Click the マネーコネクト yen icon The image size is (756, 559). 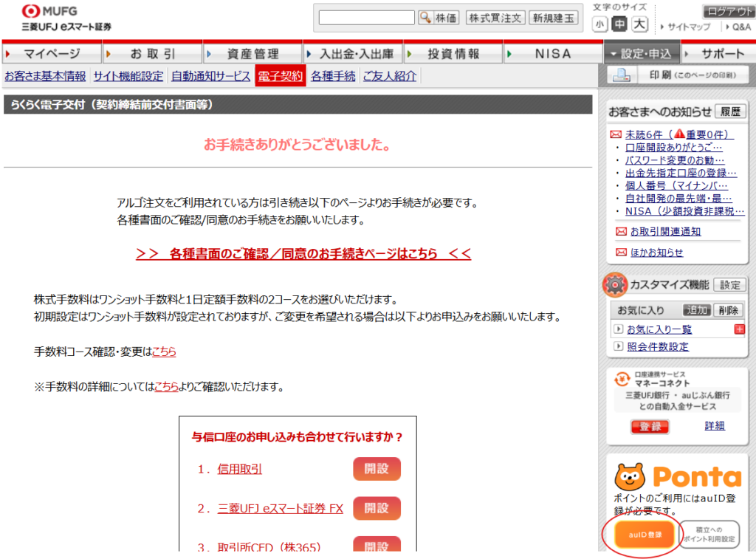[622, 379]
